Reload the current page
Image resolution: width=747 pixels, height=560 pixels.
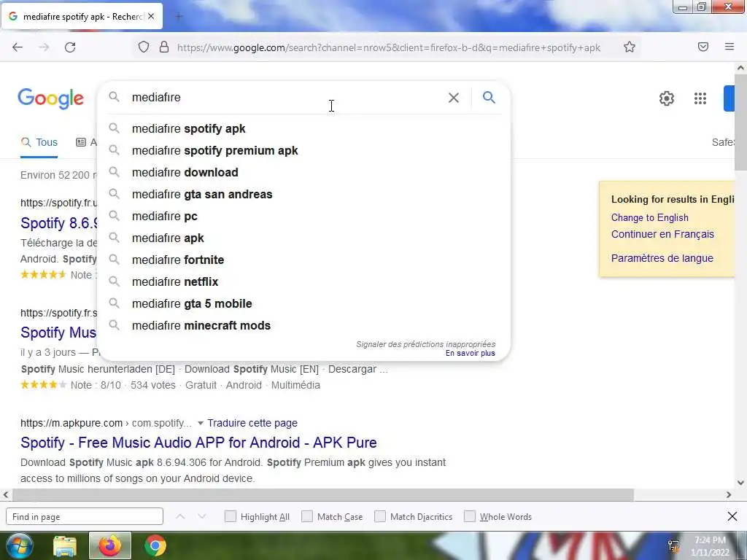(x=70, y=47)
